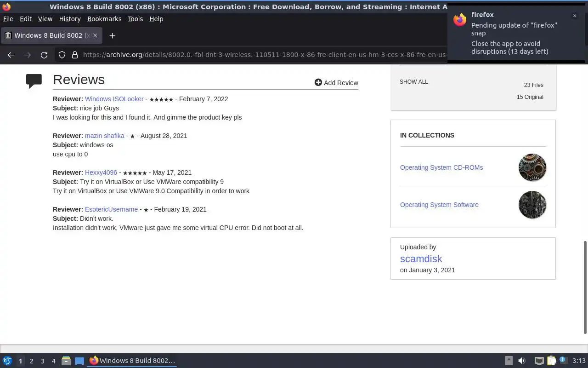
Task: Click the 23 Files count
Action: click(x=533, y=85)
